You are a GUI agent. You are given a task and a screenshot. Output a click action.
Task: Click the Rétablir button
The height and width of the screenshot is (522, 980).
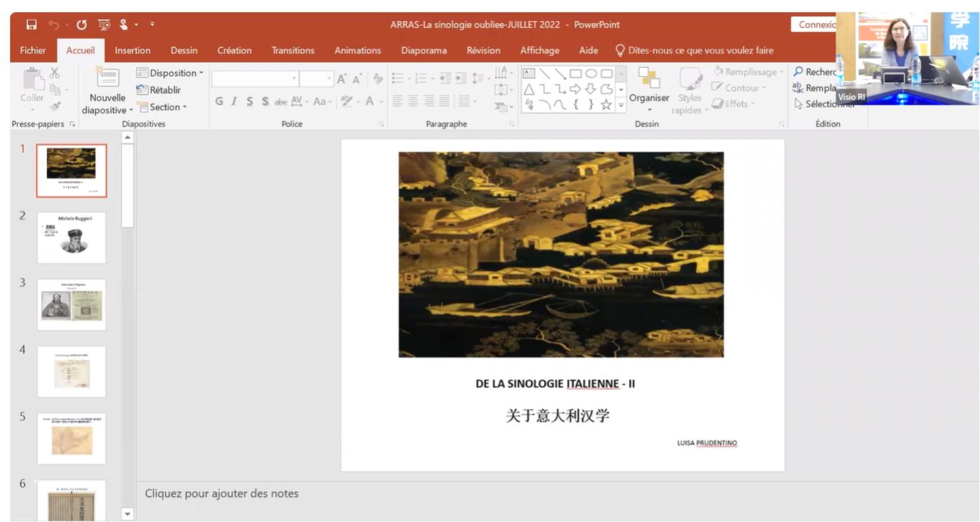coord(159,90)
